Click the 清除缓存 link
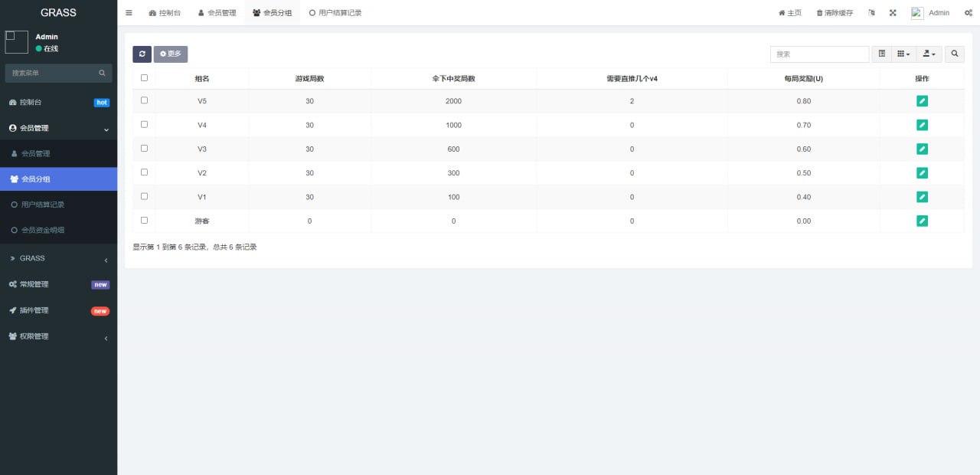 (x=835, y=13)
